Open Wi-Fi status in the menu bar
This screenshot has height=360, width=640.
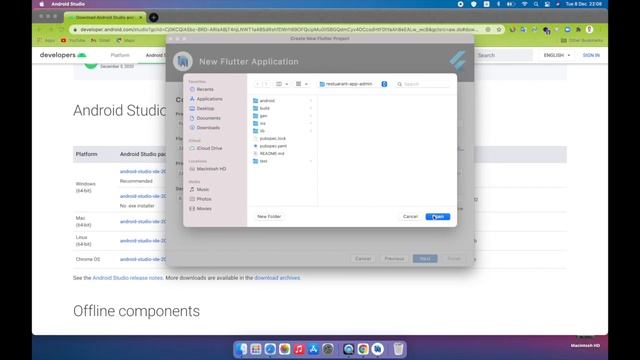pyautogui.click(x=524, y=4)
